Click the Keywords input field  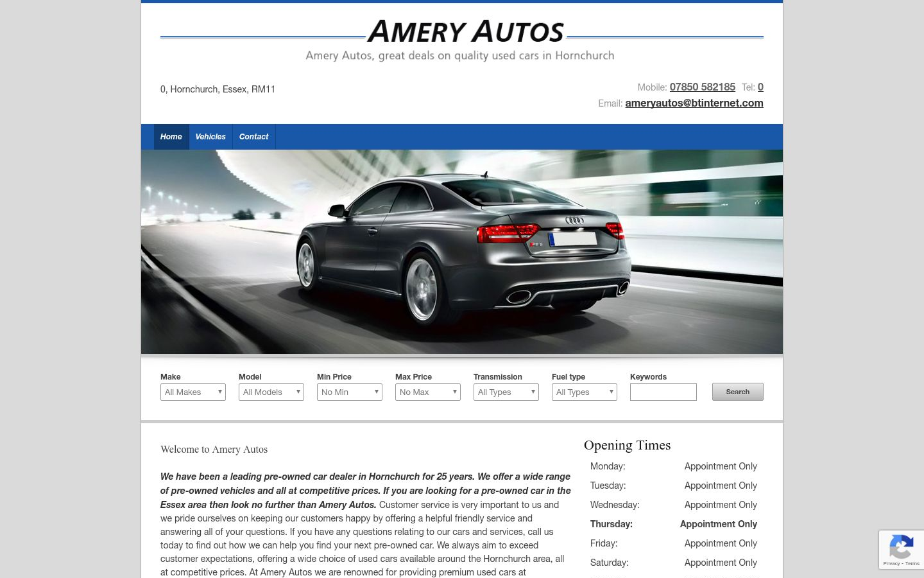[663, 392]
